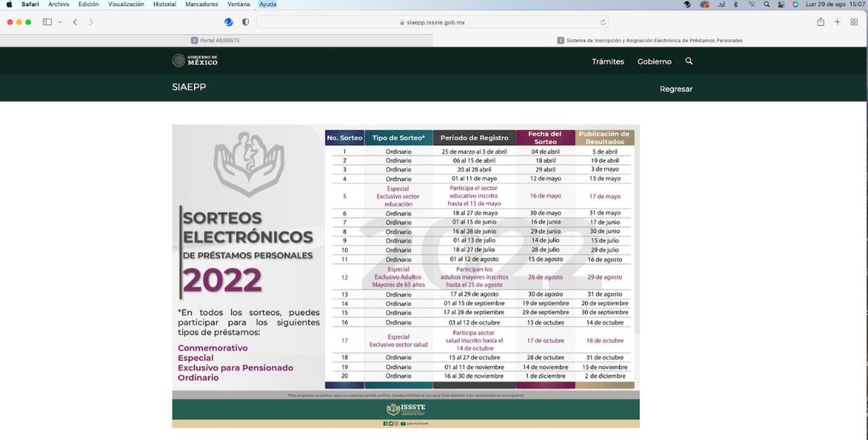The image size is (868, 440).
Task: Open the Edición menu
Action: (89, 4)
